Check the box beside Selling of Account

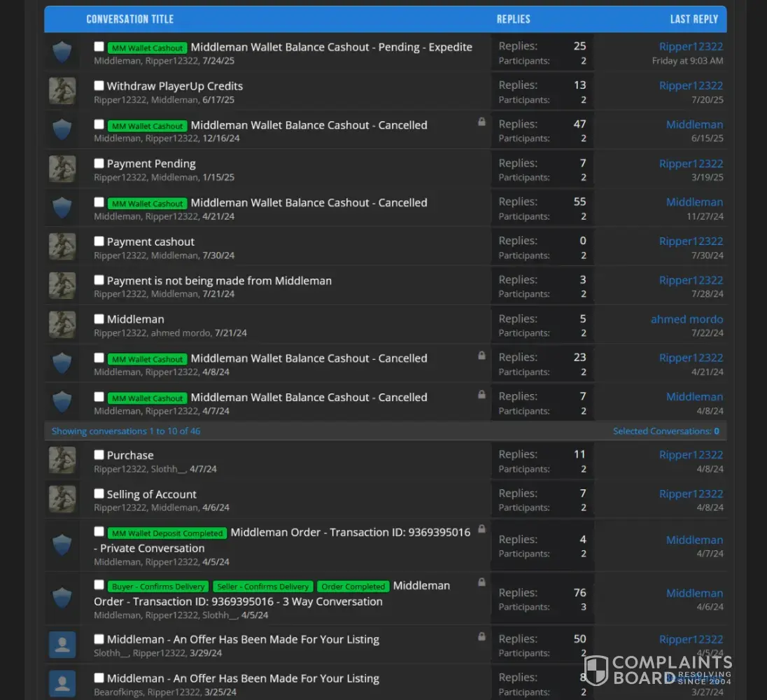(99, 494)
